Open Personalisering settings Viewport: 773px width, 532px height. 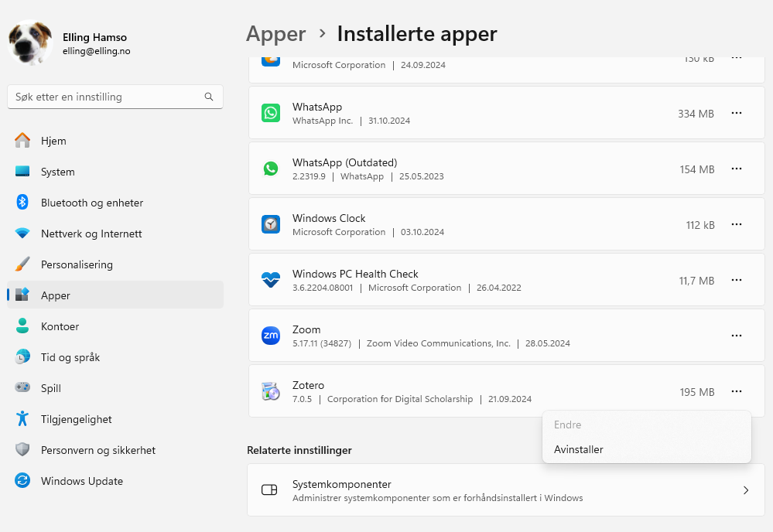(x=115, y=264)
